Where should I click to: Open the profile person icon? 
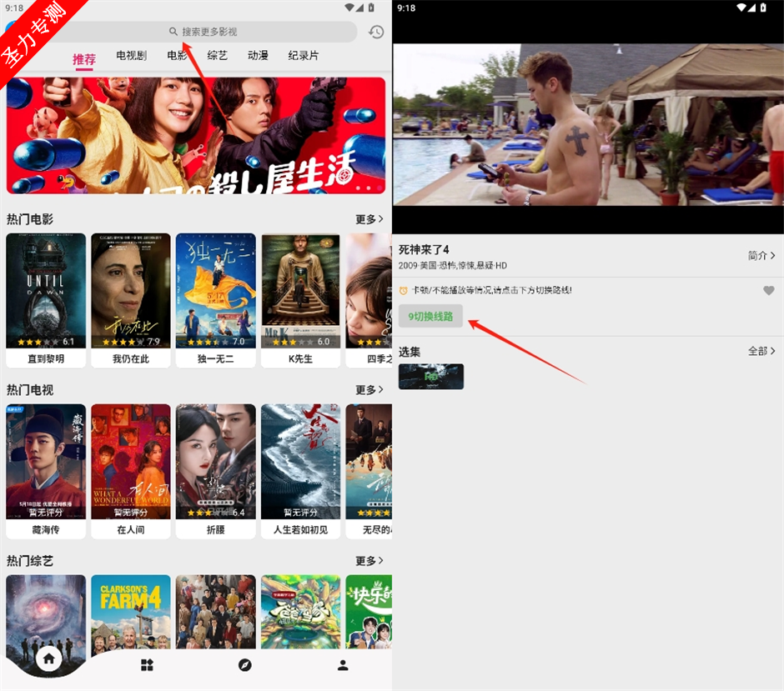pyautogui.click(x=343, y=665)
